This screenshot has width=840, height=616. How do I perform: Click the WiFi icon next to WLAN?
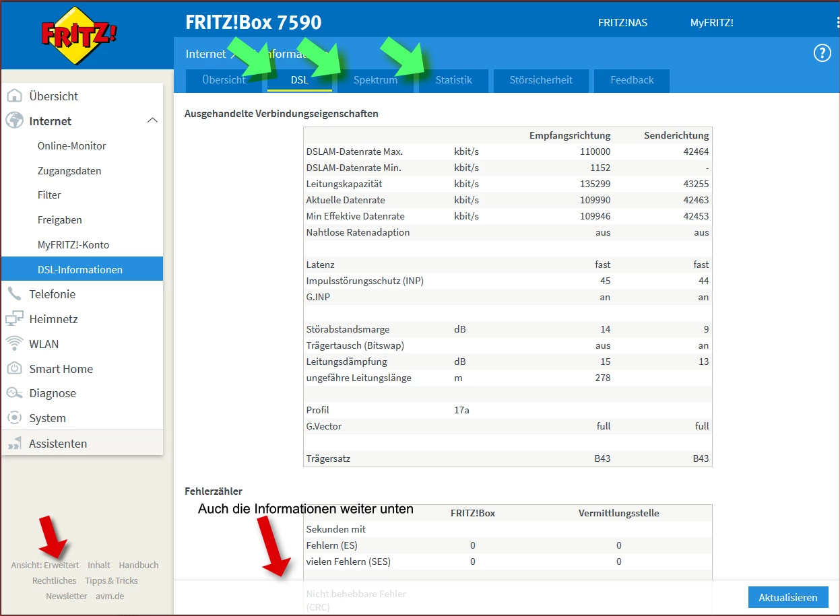[x=15, y=344]
